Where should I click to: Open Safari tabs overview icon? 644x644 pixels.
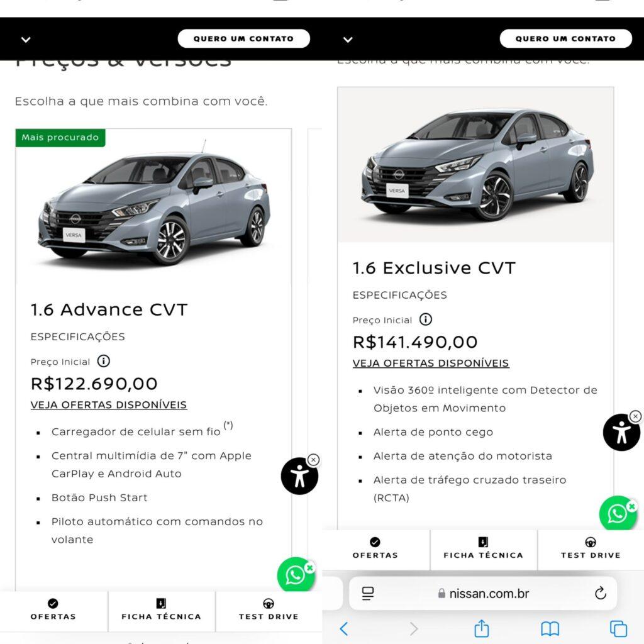618,628
